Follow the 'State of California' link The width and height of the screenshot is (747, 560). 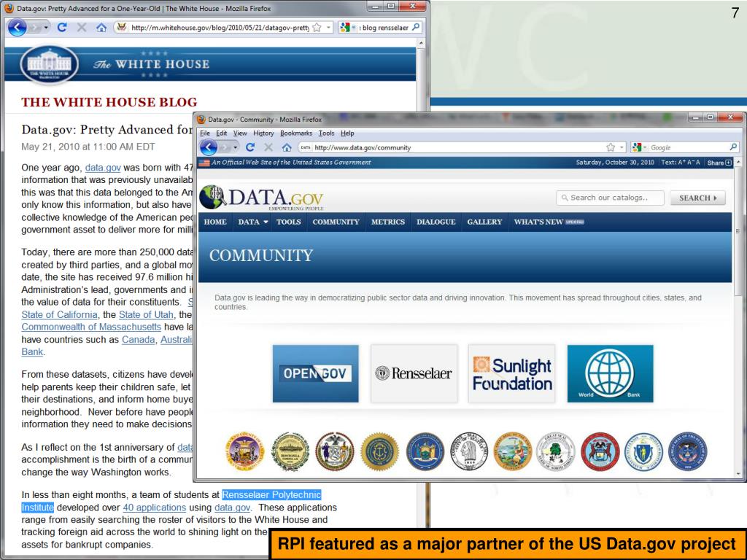(x=59, y=315)
